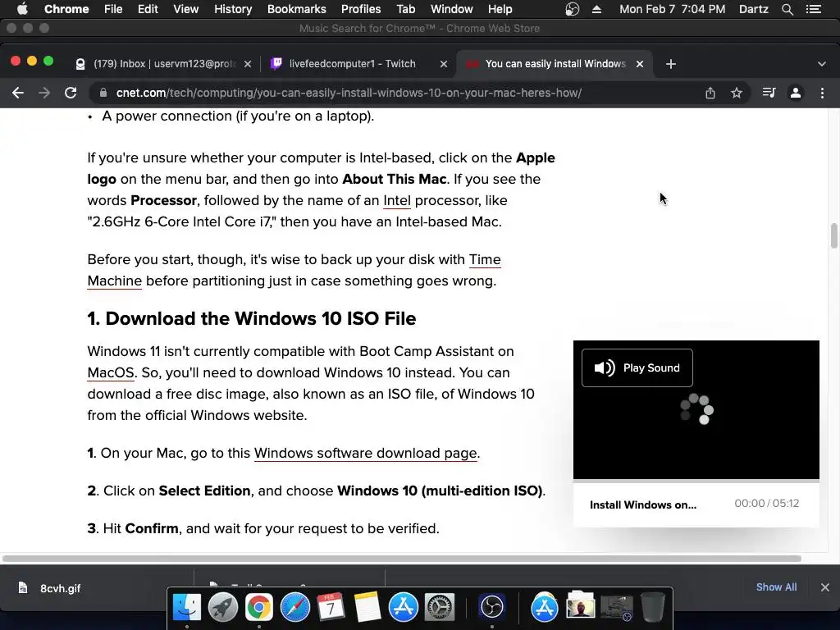Follow the Intel link
The width and height of the screenshot is (840, 630).
pyautogui.click(x=397, y=201)
